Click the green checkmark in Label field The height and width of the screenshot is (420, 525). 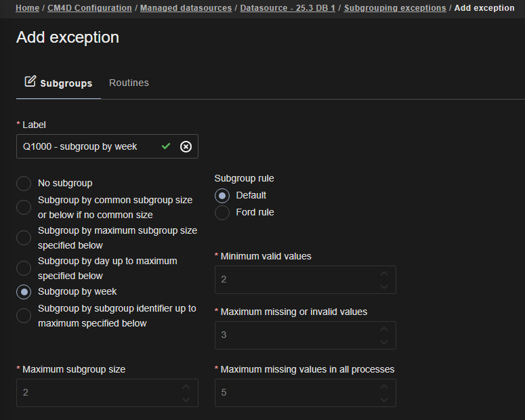click(x=166, y=146)
